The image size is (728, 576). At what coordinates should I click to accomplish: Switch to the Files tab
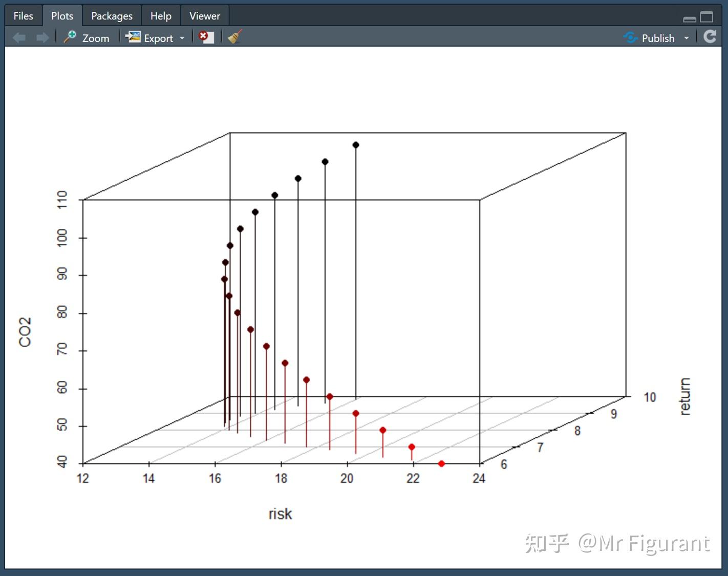click(23, 15)
